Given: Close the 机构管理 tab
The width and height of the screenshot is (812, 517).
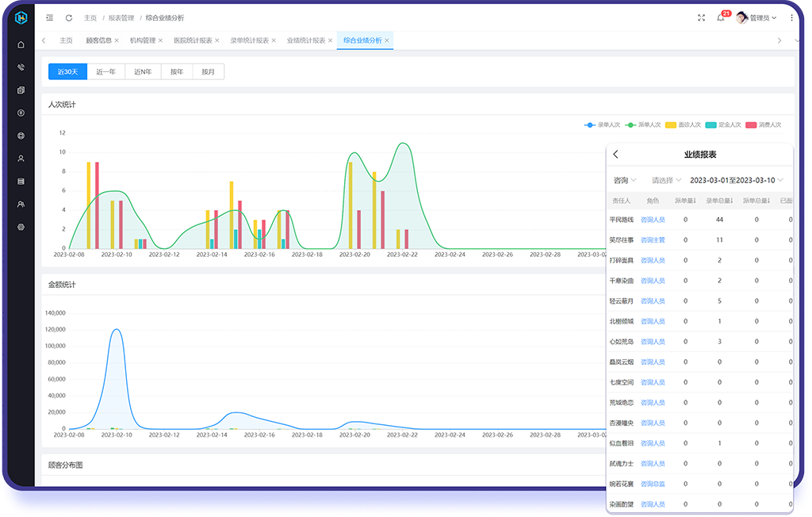Looking at the screenshot, I should [x=160, y=40].
